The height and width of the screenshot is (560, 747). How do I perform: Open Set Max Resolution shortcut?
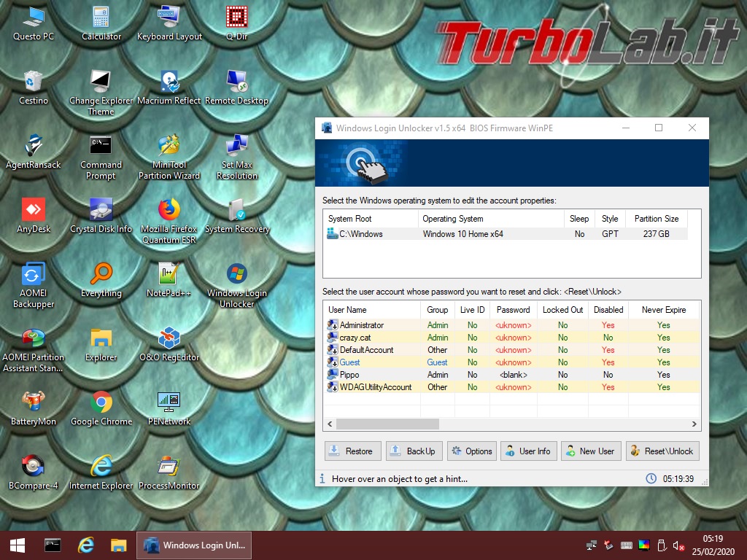tap(237, 157)
